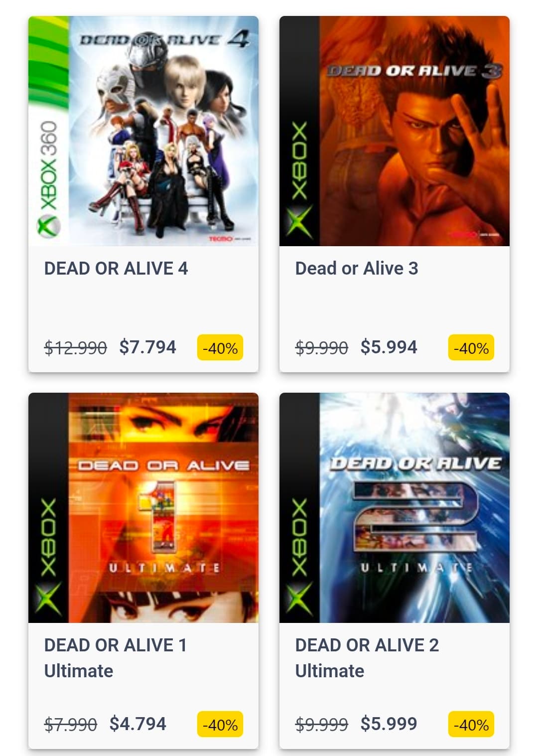Click the struck-through $9.999 original price

322,724
